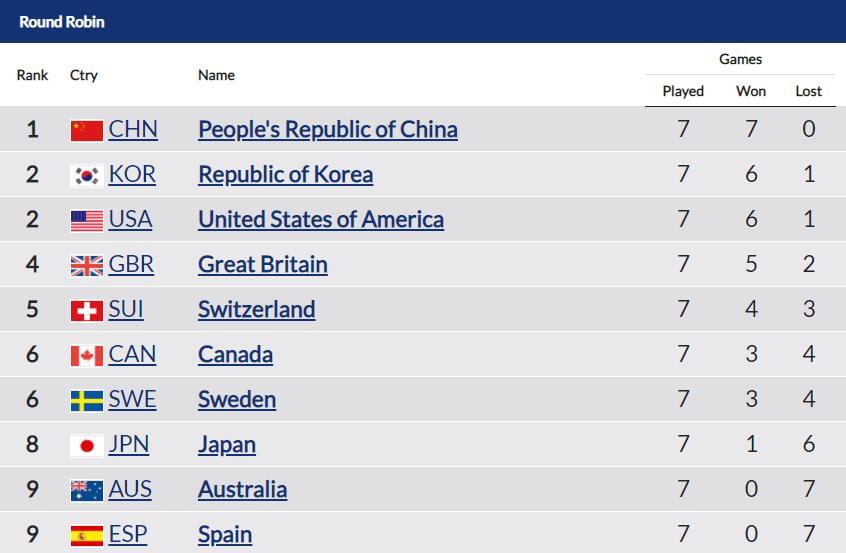Click the Great Britain flag icon
The image size is (846, 553).
[x=86, y=265]
